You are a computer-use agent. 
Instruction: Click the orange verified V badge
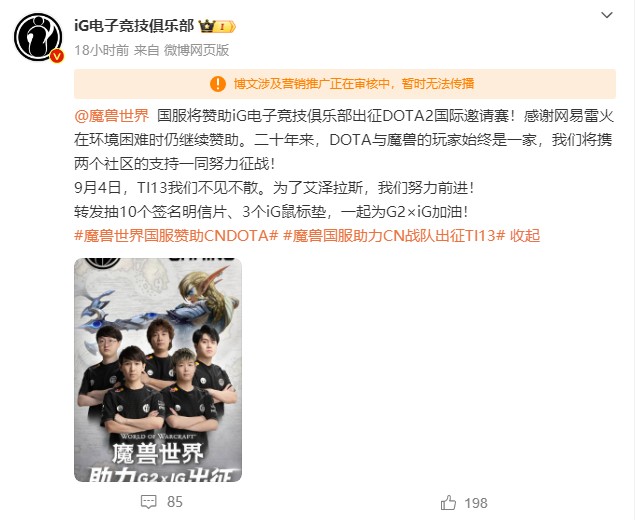click(x=57, y=56)
